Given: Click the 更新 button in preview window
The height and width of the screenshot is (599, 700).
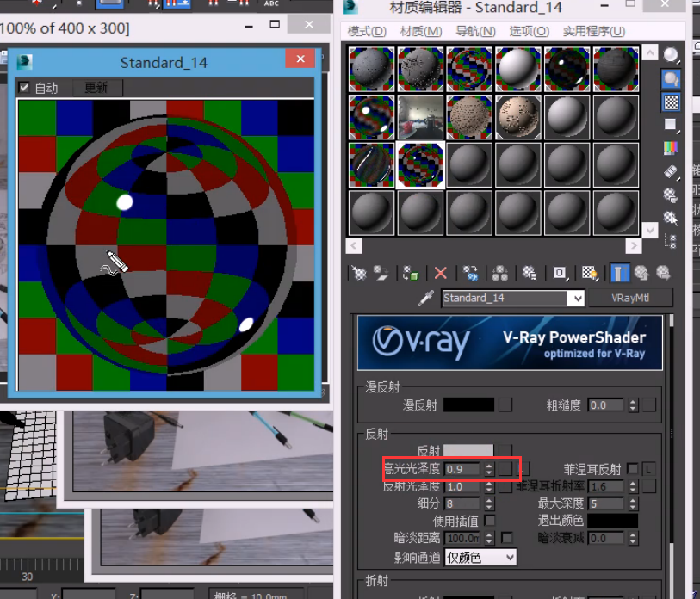Looking at the screenshot, I should [x=96, y=88].
